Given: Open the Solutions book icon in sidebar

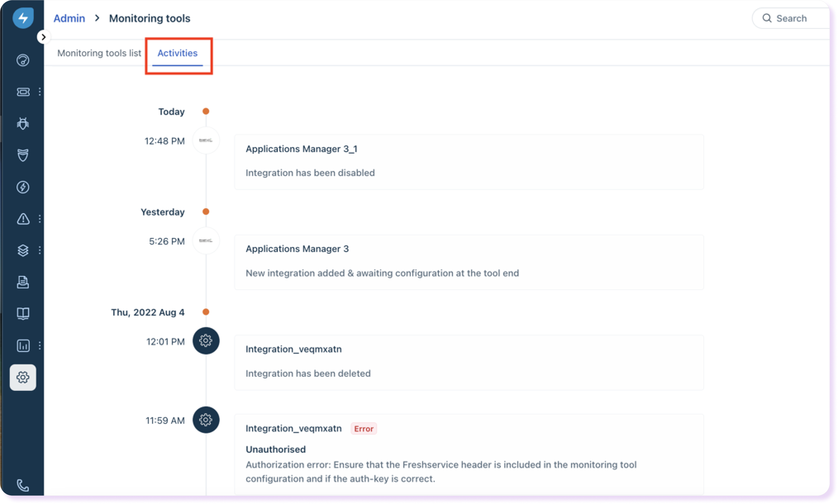Looking at the screenshot, I should (x=23, y=314).
